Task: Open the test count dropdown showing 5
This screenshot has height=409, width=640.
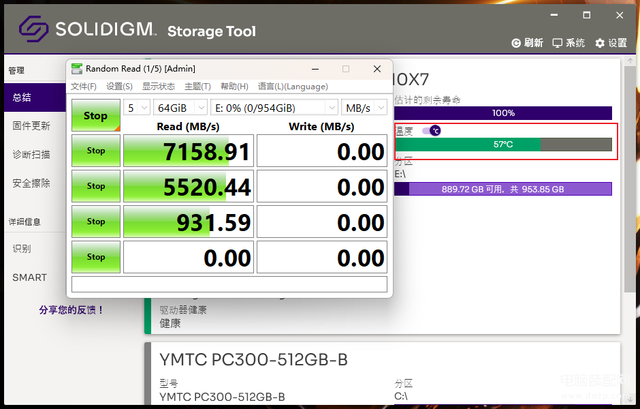Action: (x=137, y=108)
